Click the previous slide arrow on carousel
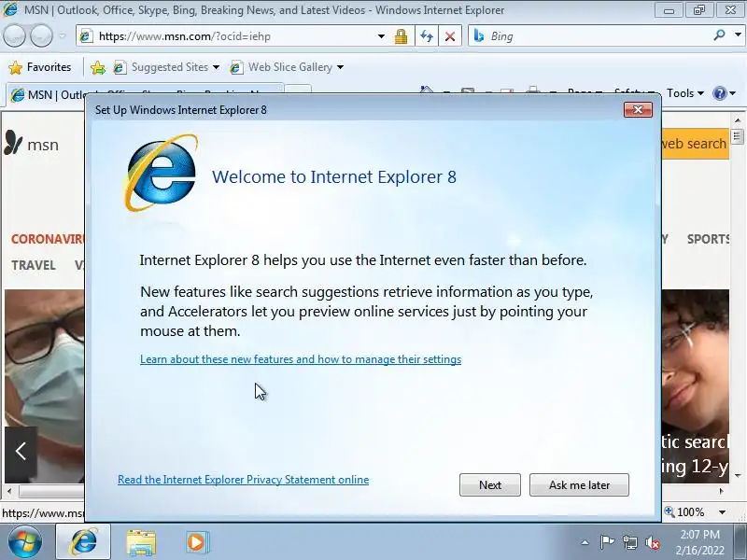Viewport: 747px width, 560px height. click(21, 451)
